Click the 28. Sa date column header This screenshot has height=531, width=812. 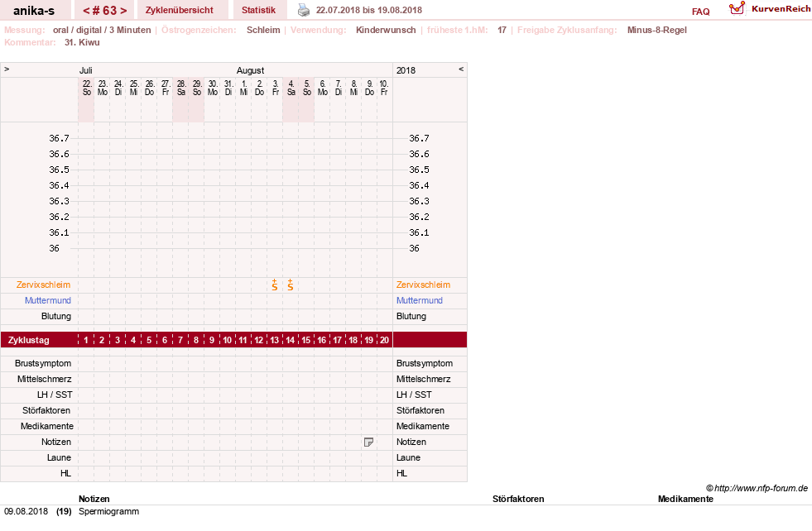coord(180,88)
